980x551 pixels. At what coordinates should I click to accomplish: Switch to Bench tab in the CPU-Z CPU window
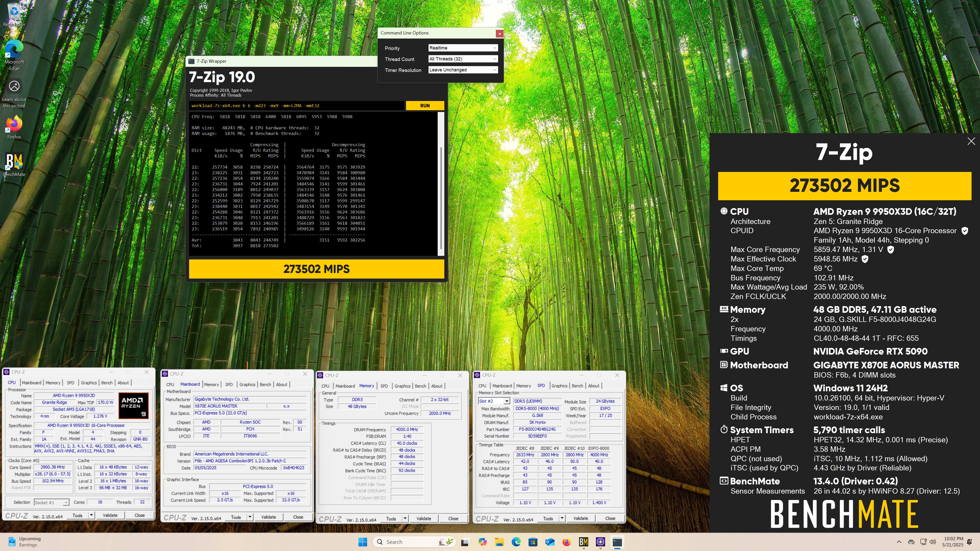[x=107, y=383]
